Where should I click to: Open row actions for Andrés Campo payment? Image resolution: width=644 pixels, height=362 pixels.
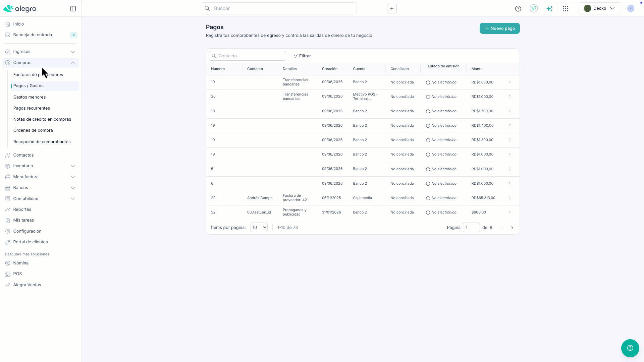510,198
